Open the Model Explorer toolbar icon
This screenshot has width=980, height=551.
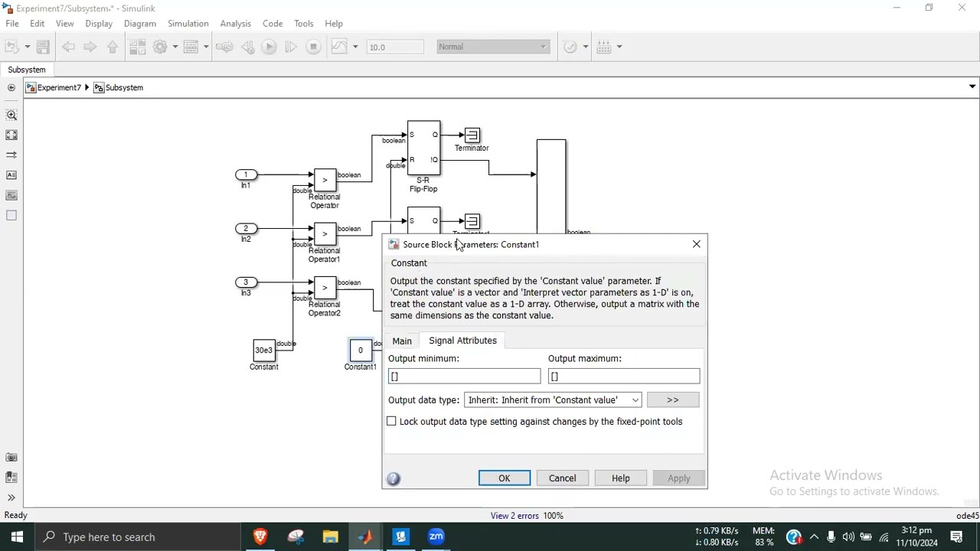coord(191,47)
